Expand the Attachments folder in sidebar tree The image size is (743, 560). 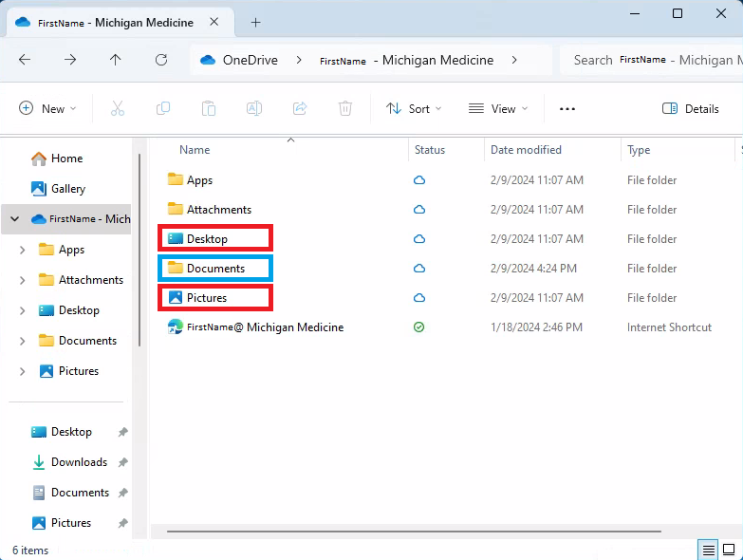coord(23,280)
